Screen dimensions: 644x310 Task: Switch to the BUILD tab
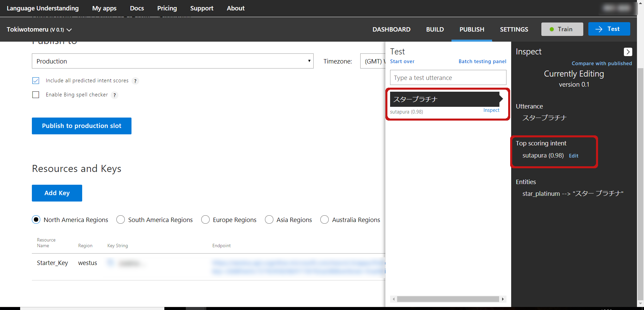click(435, 30)
